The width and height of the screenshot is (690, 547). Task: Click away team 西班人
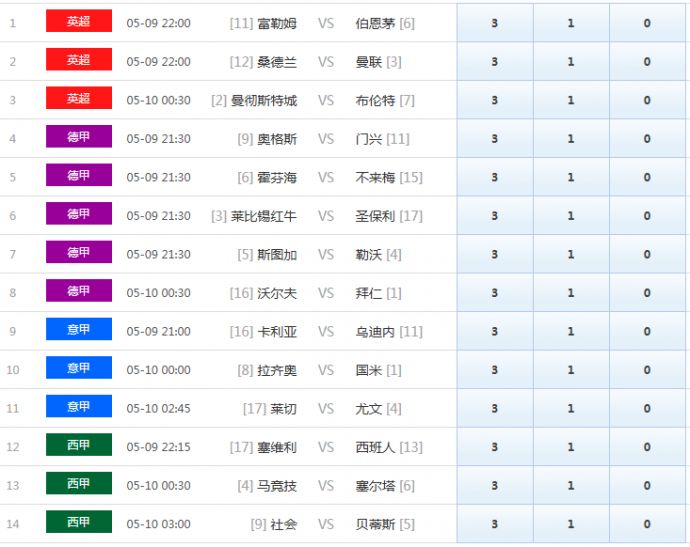pyautogui.click(x=375, y=447)
